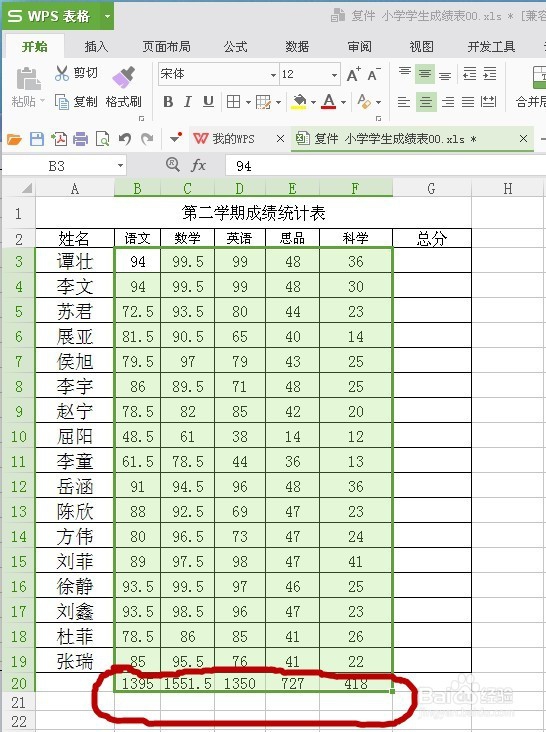
Task: Click the Print icon
Action: [80, 139]
